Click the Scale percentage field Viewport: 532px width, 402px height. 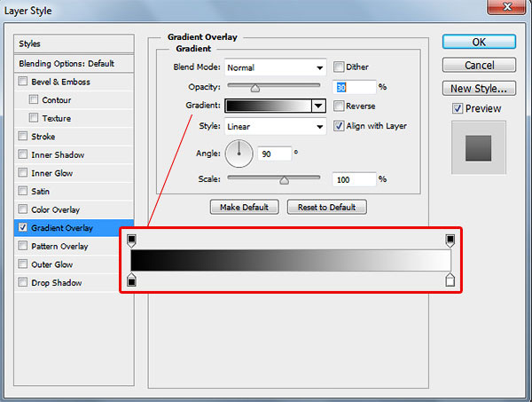(x=354, y=179)
